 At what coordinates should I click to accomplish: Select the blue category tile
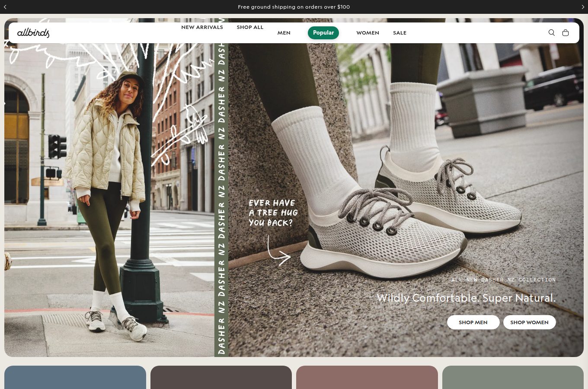point(75,377)
